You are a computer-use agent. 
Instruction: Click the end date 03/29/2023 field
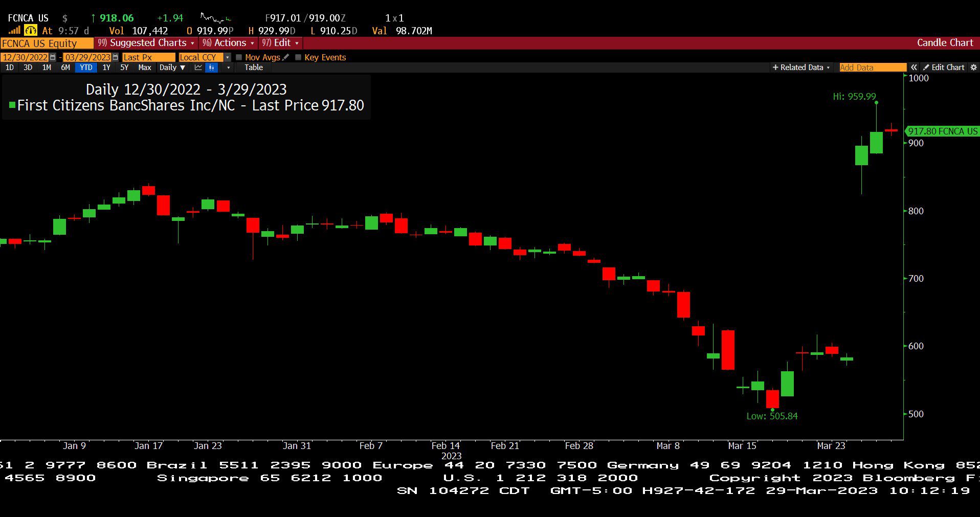tap(87, 57)
